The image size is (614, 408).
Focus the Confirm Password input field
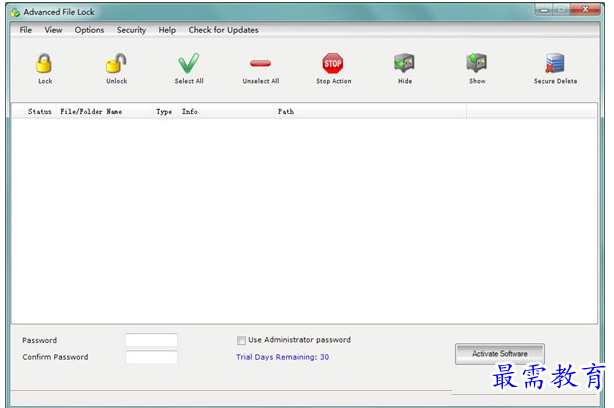152,357
